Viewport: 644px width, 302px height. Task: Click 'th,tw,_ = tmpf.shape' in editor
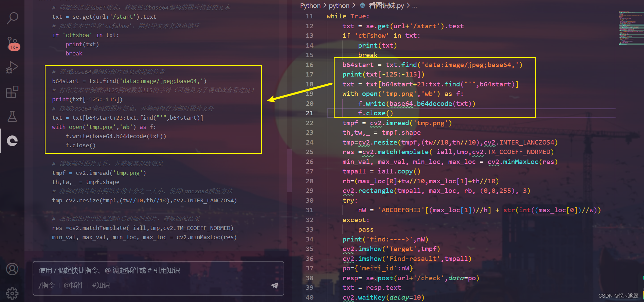coord(381,133)
